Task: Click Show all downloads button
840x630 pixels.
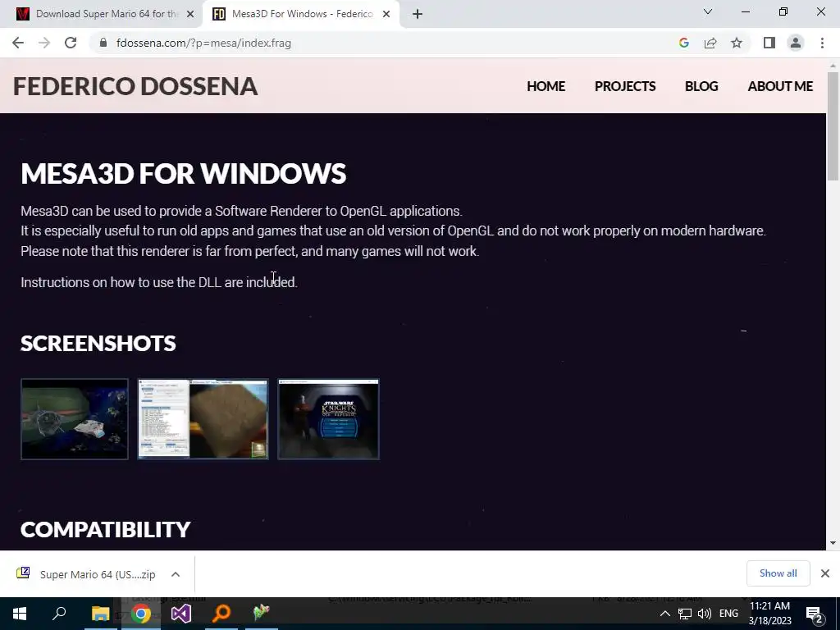Action: point(778,573)
